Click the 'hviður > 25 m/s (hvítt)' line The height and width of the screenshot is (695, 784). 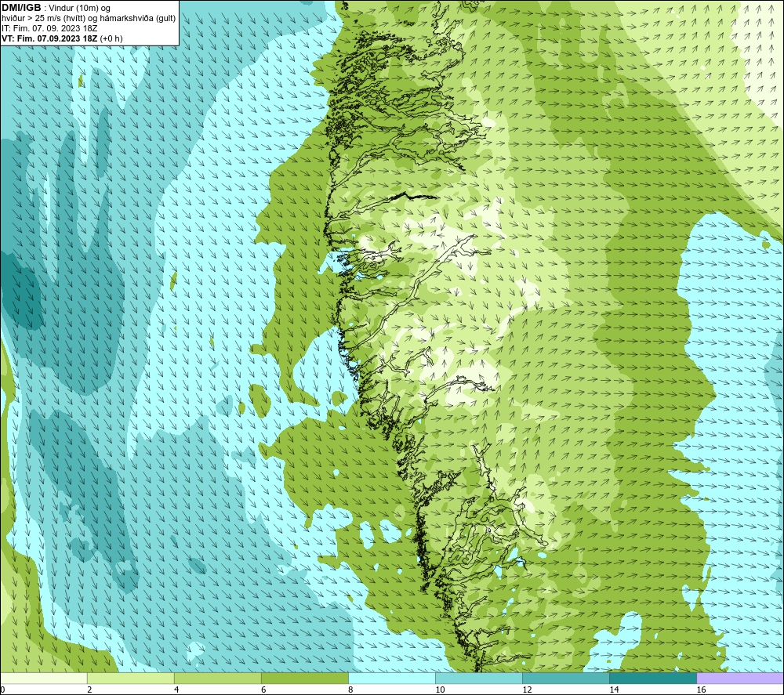43,18
